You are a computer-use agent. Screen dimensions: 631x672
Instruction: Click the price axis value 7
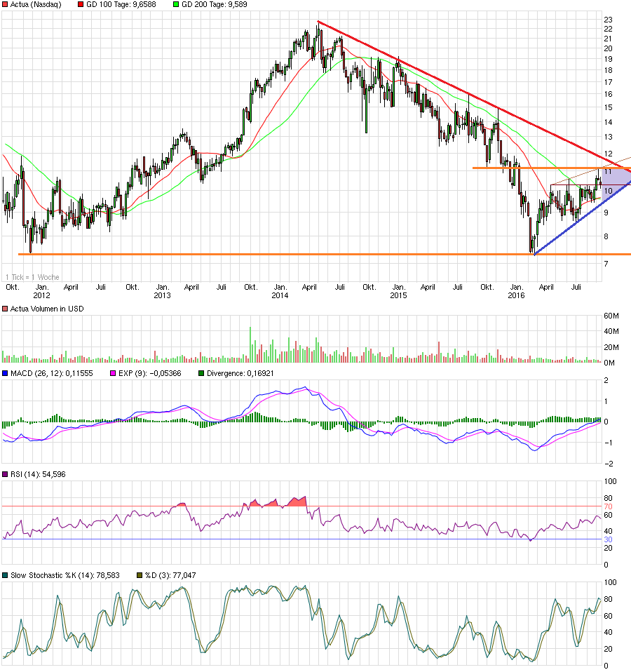click(606, 264)
